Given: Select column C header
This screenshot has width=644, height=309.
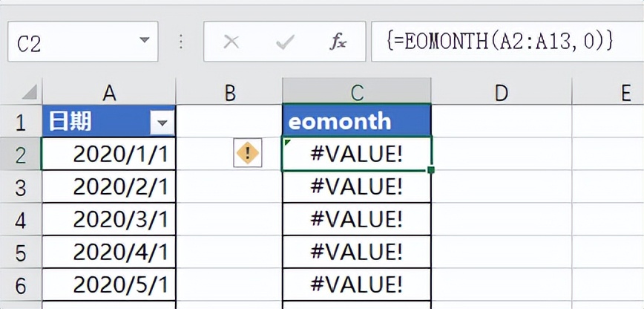Looking at the screenshot, I should [357, 92].
